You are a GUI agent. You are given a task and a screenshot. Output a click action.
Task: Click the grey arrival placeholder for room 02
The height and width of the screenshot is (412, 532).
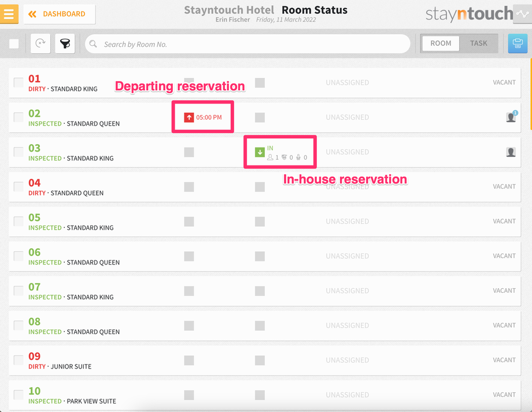coord(260,117)
